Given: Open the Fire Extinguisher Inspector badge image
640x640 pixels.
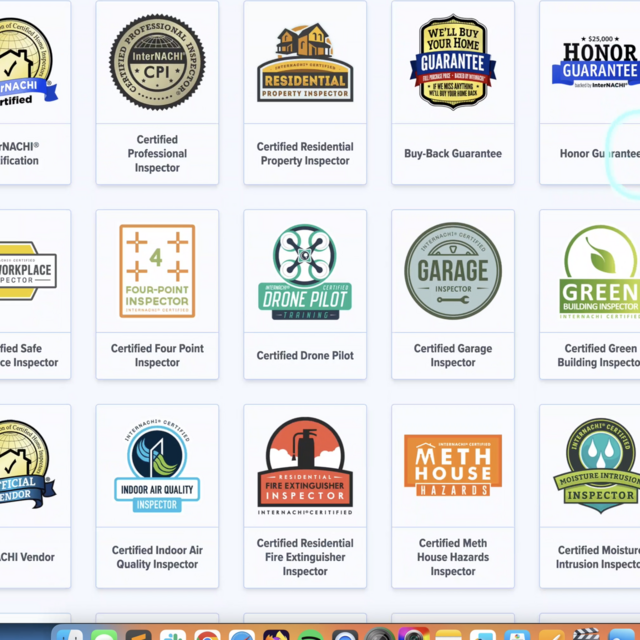Looking at the screenshot, I should click(x=305, y=466).
